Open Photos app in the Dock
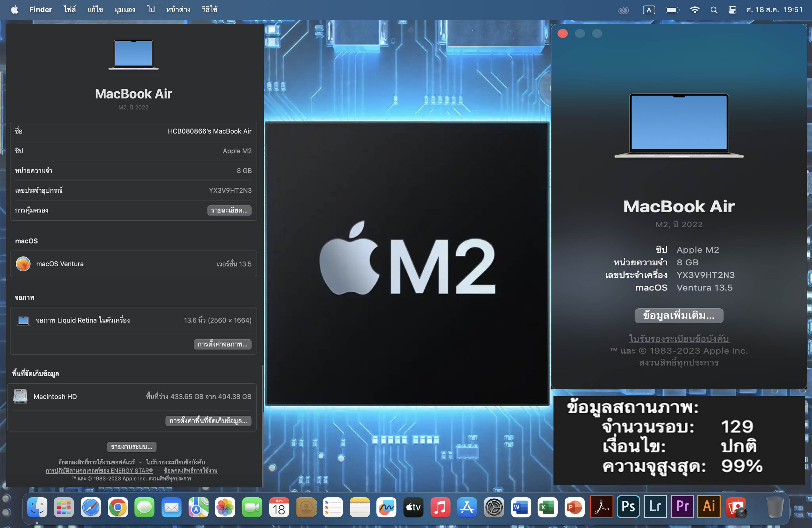The height and width of the screenshot is (528, 812). tap(225, 507)
